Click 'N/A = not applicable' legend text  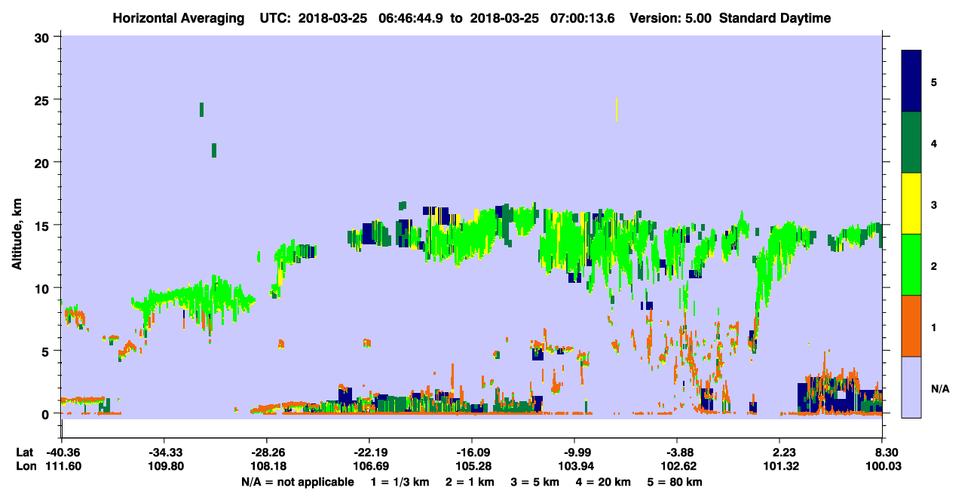[297, 481]
